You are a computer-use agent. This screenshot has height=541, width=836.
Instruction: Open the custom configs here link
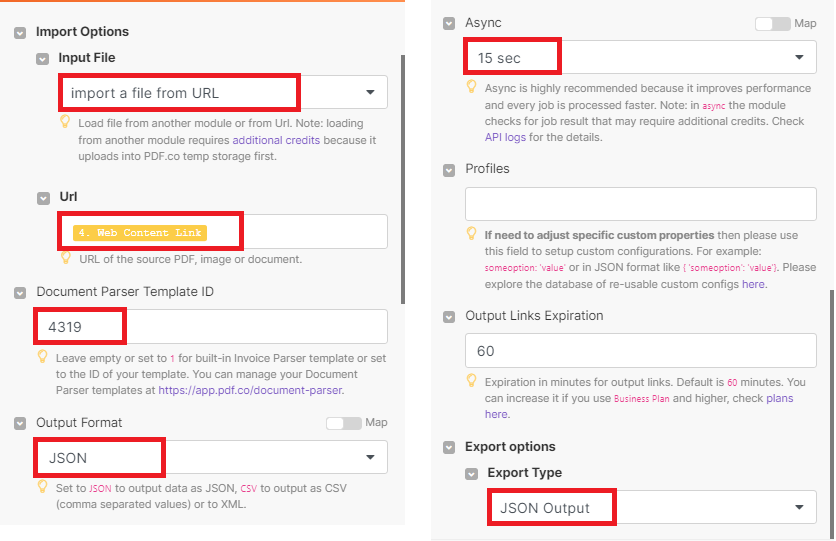point(753,284)
